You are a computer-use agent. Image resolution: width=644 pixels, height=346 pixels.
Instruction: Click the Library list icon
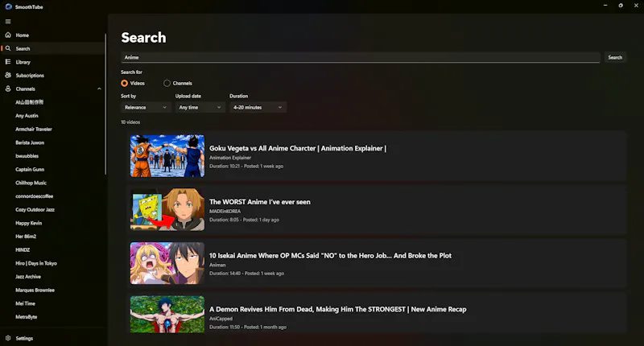pos(8,62)
